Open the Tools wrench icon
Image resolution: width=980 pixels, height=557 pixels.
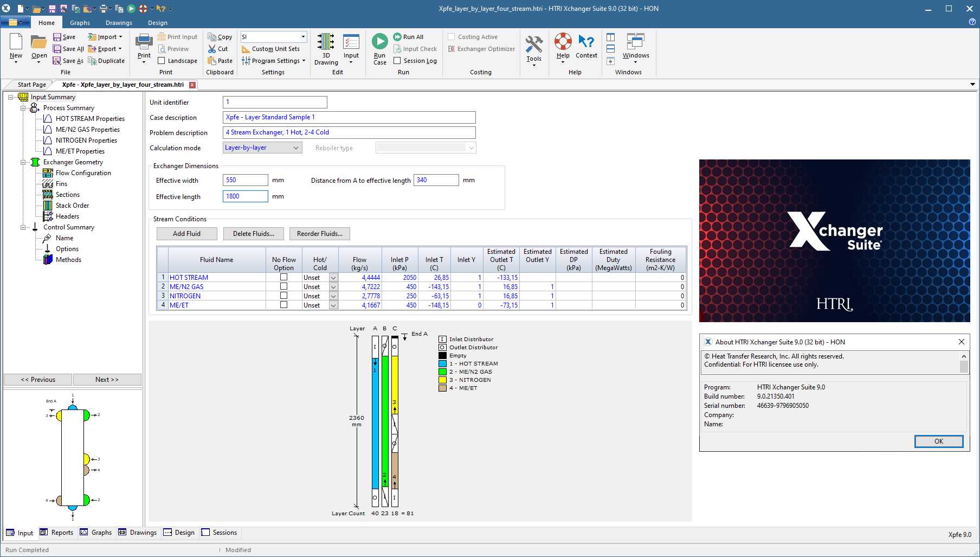coord(534,44)
